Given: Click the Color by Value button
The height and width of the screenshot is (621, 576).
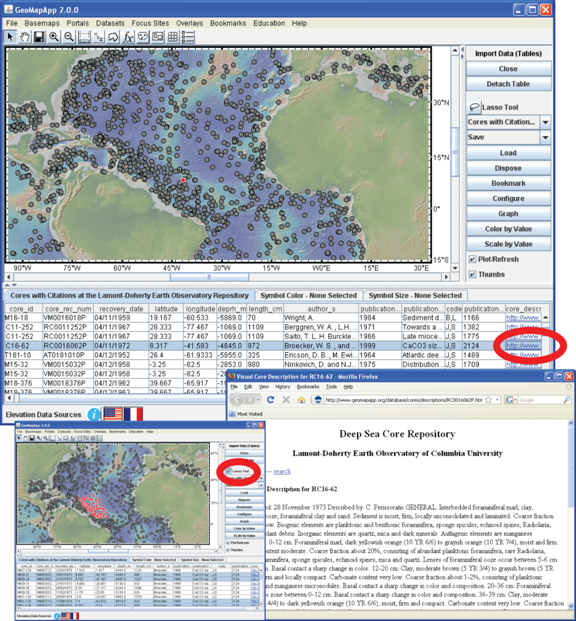Looking at the screenshot, I should 508,229.
